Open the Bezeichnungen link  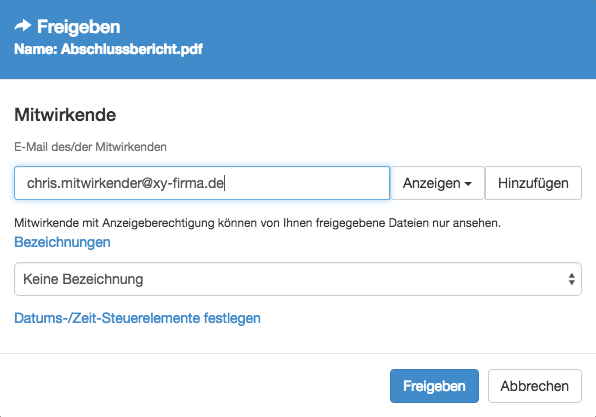[62, 242]
